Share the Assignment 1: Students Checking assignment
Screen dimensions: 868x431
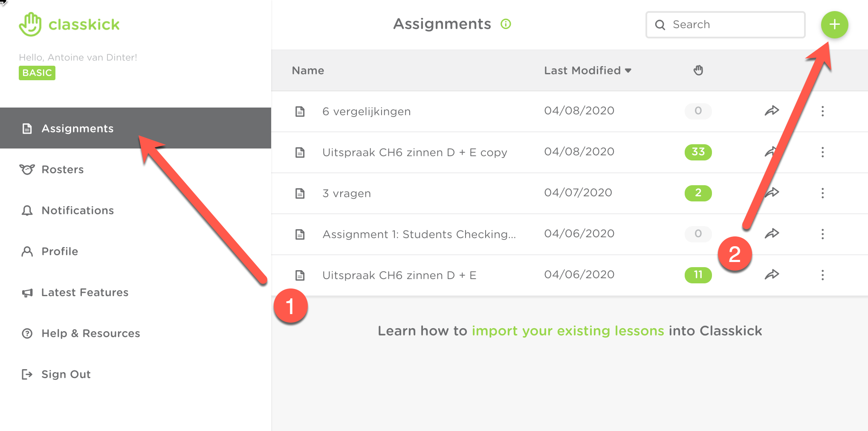(772, 233)
